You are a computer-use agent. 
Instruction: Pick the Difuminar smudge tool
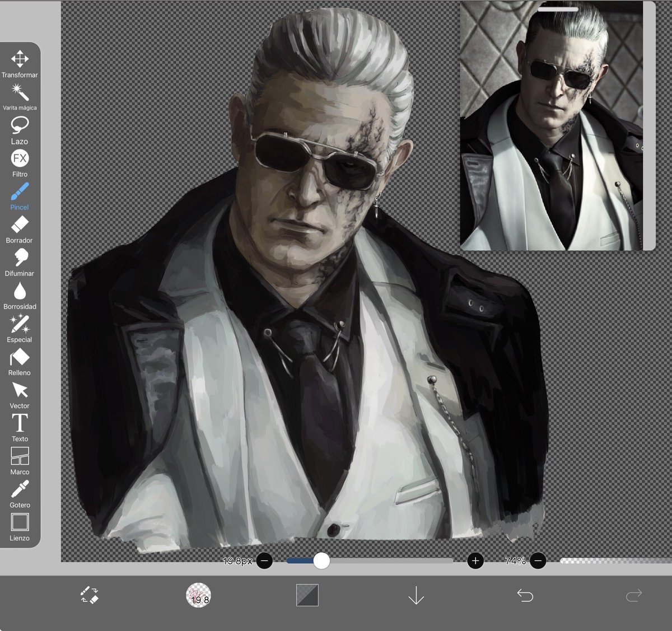[x=20, y=263]
